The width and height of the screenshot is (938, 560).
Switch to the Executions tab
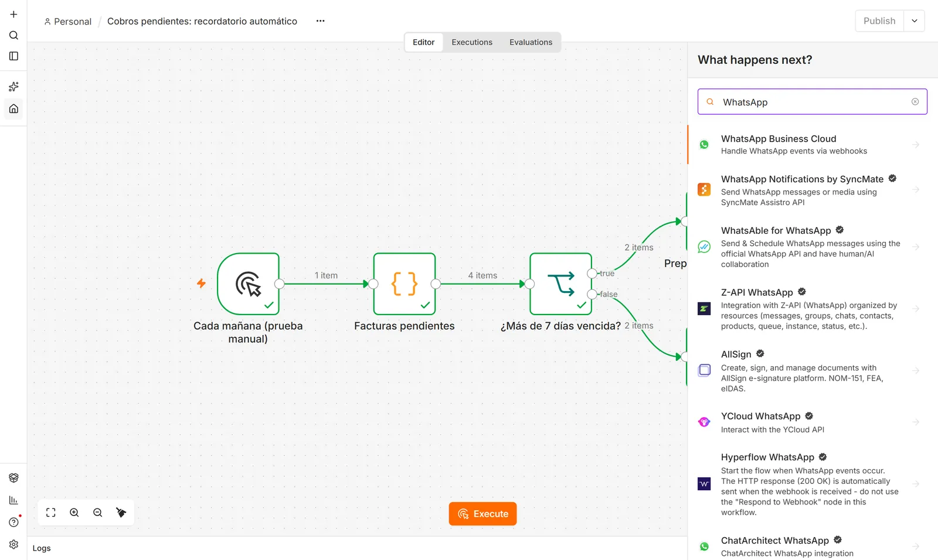coord(472,42)
